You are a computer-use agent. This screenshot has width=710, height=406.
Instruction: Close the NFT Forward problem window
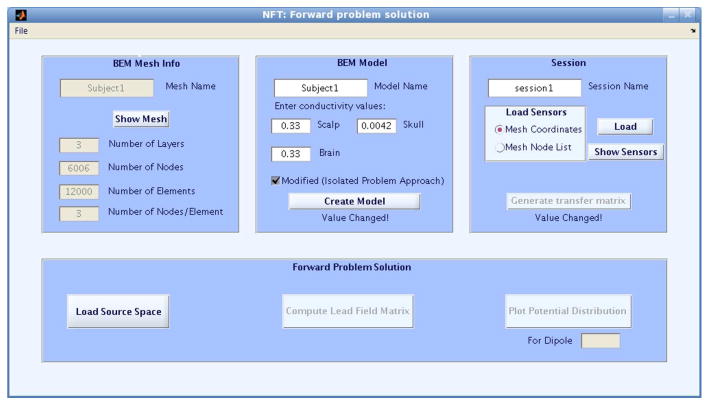[x=687, y=15]
